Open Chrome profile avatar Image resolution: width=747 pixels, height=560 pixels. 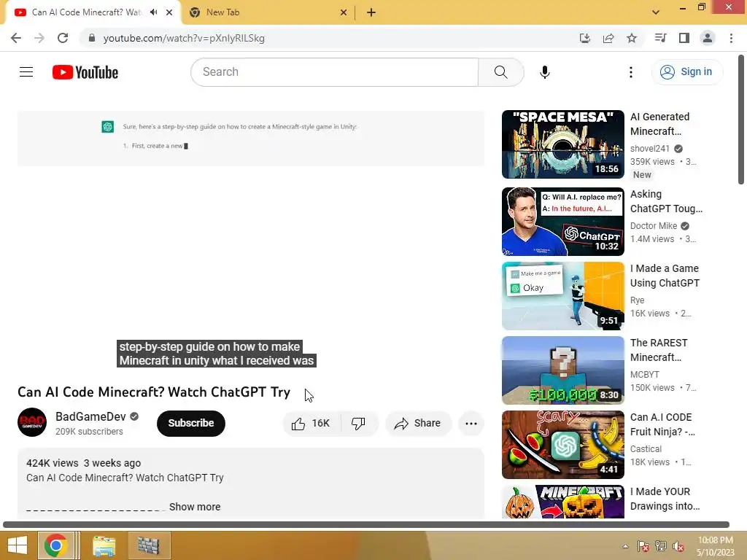tap(708, 38)
